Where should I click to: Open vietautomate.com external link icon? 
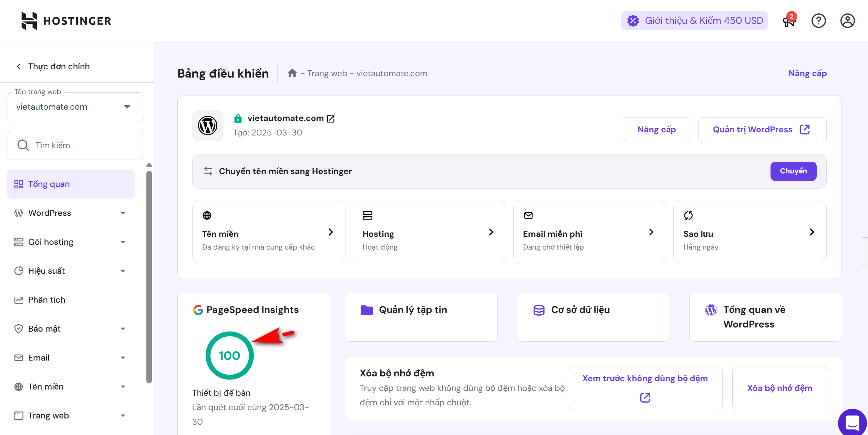[x=331, y=119]
